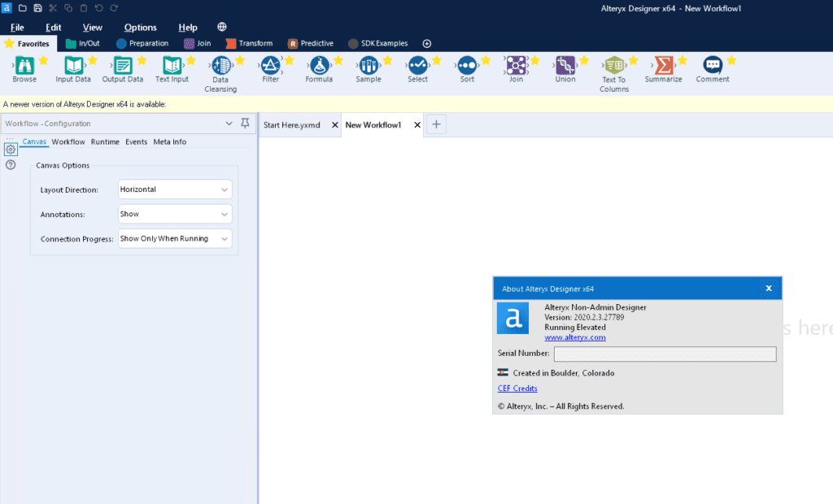Choose the Union tool icon
This screenshot has height=504, width=833.
click(565, 65)
